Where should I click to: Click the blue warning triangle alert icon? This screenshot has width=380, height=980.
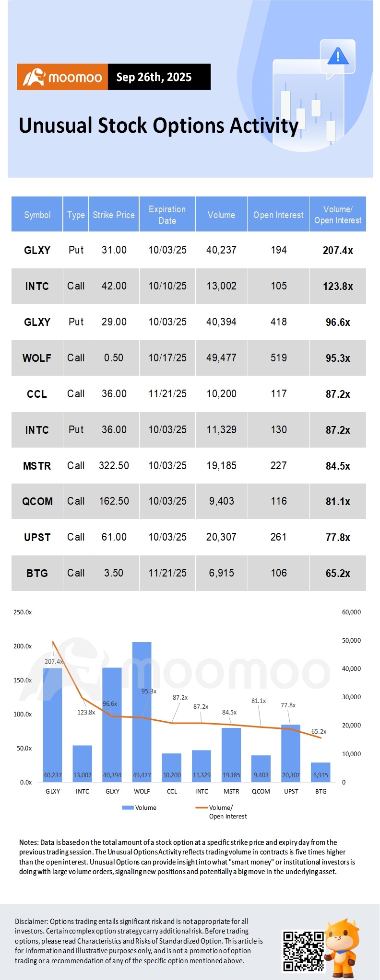tap(338, 57)
